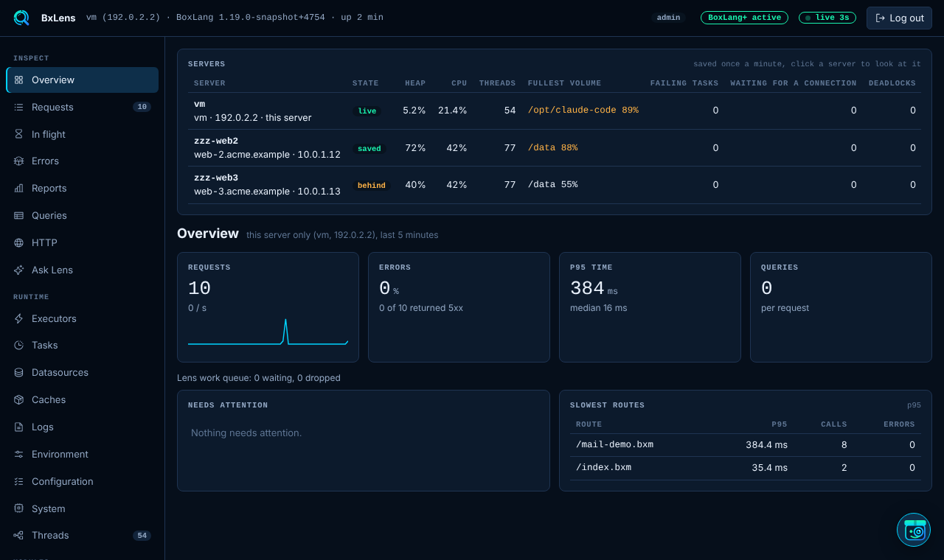Click the /opt/claude-code 89% volume value

583,110
